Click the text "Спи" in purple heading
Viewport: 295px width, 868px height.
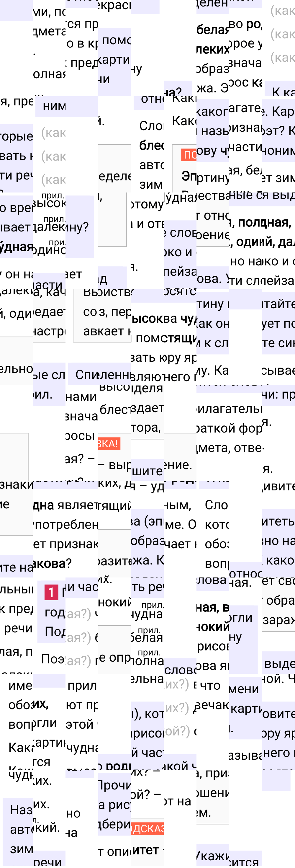click(86, 374)
